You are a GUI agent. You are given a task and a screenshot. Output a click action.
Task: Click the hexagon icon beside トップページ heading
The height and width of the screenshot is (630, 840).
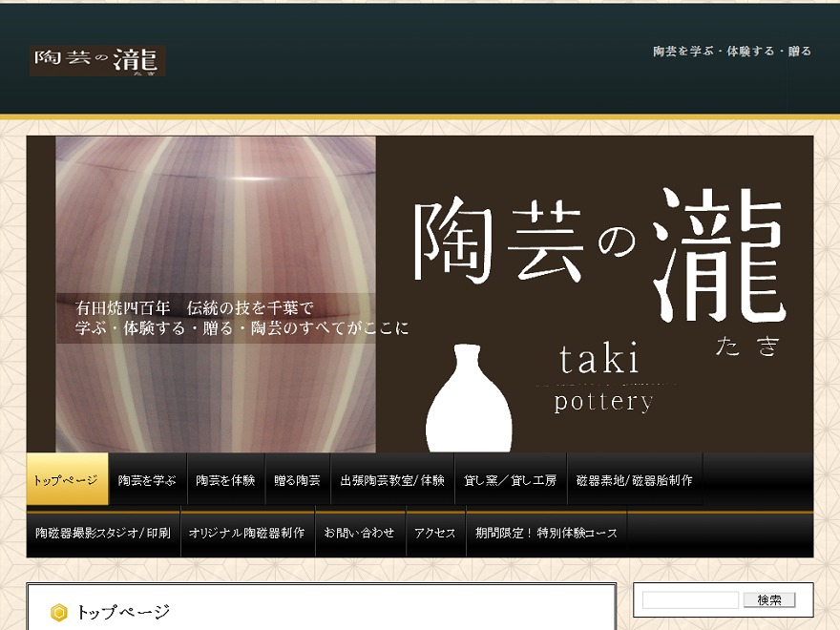pyautogui.click(x=59, y=612)
